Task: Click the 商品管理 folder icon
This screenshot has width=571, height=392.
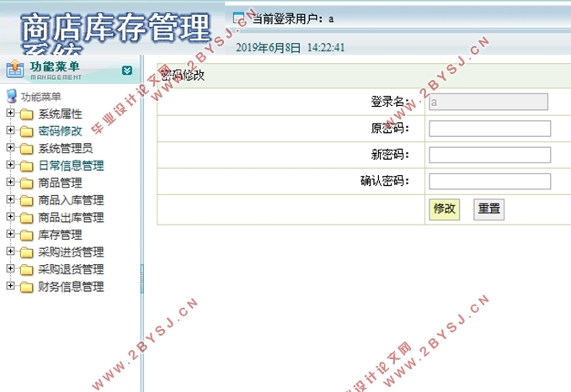Action: [x=26, y=183]
